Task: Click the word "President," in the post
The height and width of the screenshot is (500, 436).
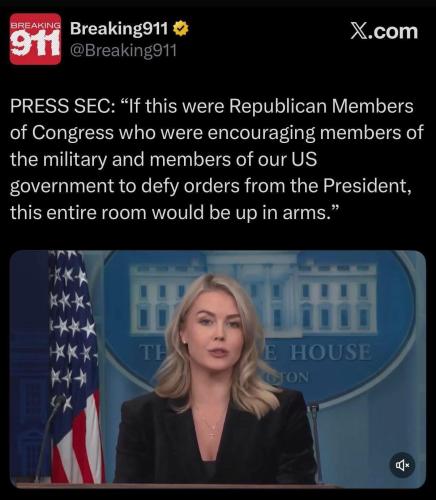Action: pyautogui.click(x=367, y=186)
